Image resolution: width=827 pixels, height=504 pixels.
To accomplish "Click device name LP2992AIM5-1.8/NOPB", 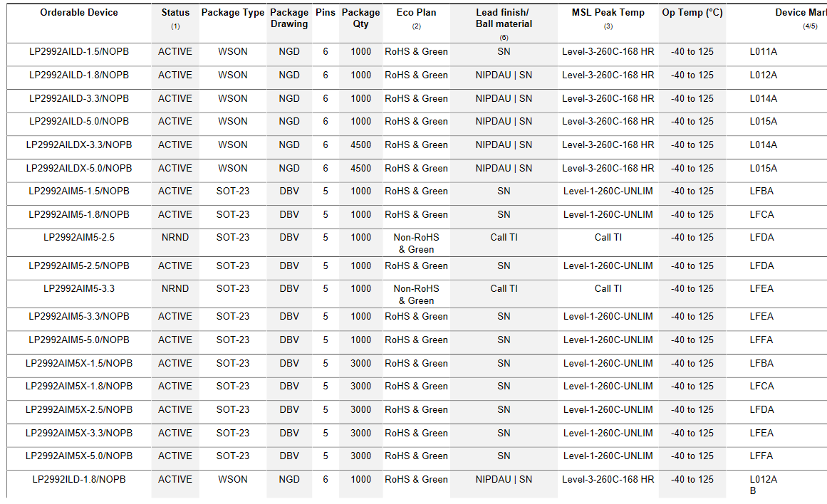I will [79, 214].
